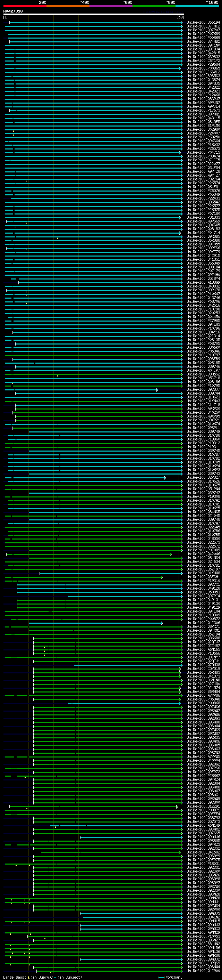222x980 pixels.
Task: Select hit label UniRef100_Q9SP00
Action: pyautogui.click(x=203, y=909)
